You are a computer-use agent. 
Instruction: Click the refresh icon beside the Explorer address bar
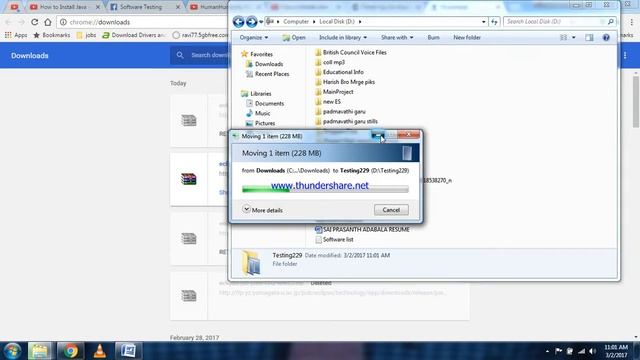click(x=494, y=22)
